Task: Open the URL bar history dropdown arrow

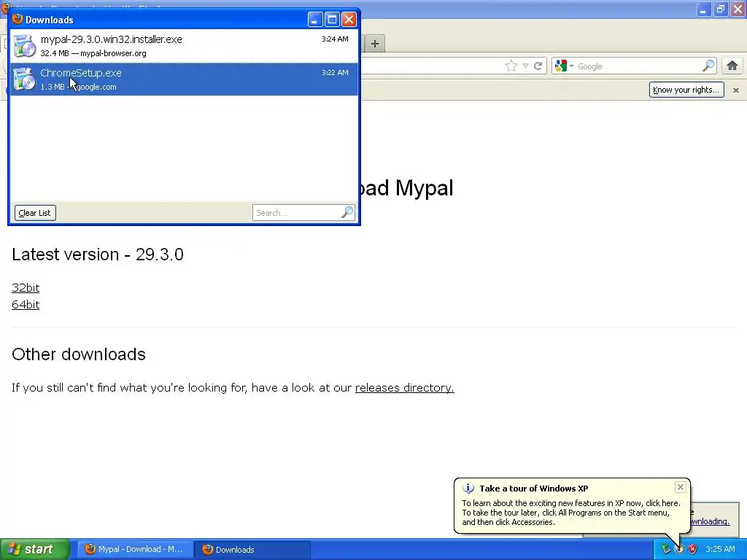Action: [525, 66]
